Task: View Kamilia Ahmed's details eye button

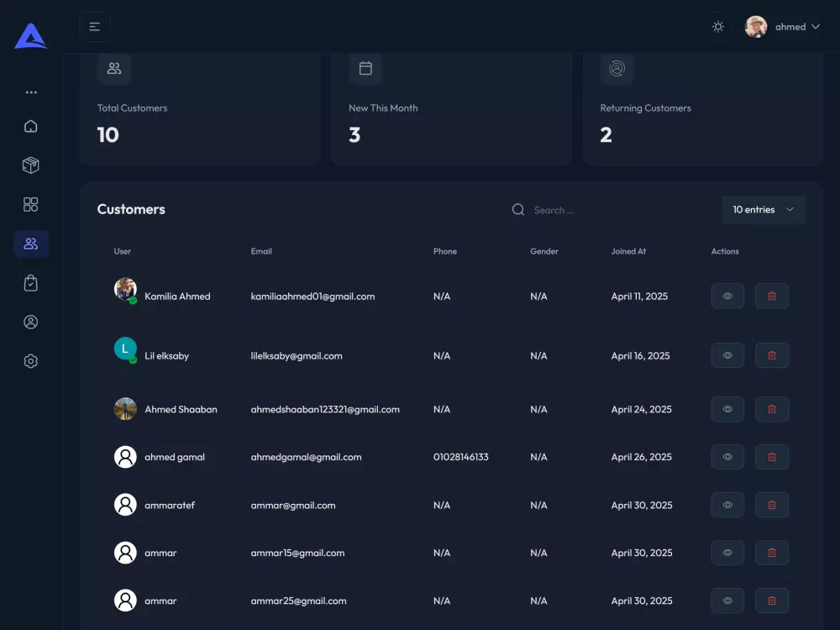Action: click(727, 296)
